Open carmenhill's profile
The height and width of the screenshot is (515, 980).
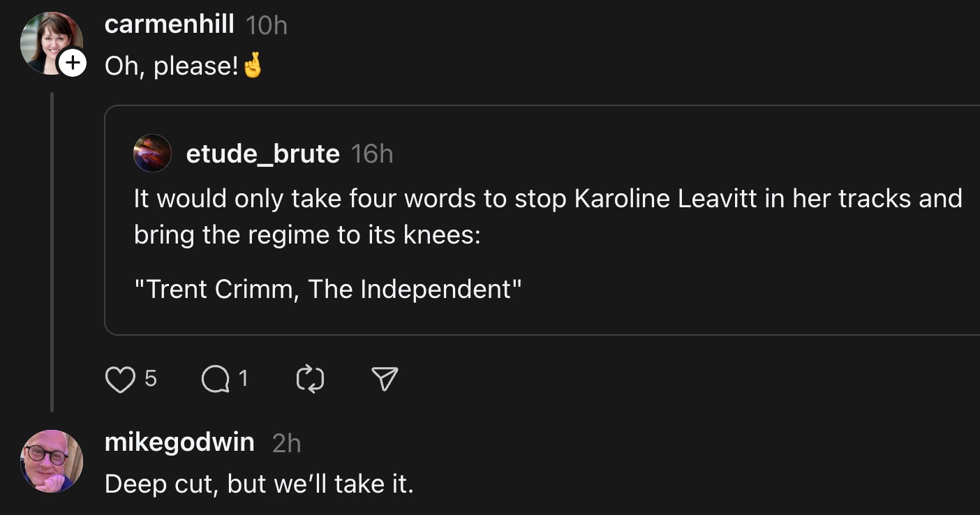pyautogui.click(x=169, y=23)
